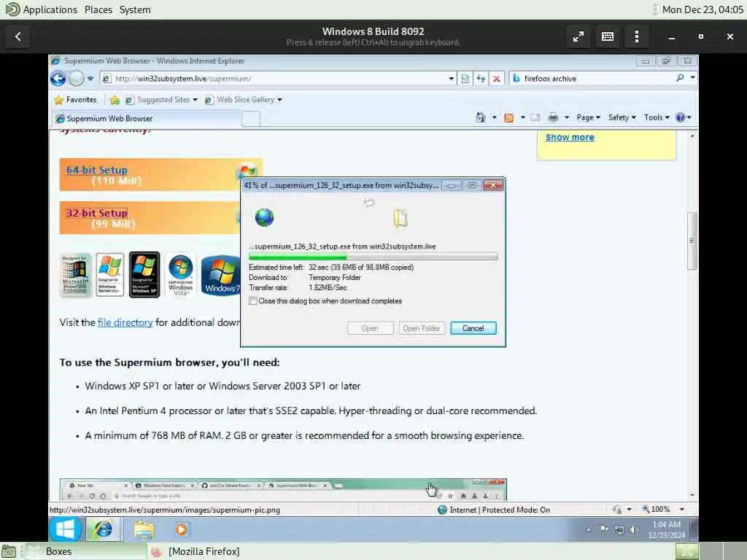Open the System menu

tap(135, 9)
